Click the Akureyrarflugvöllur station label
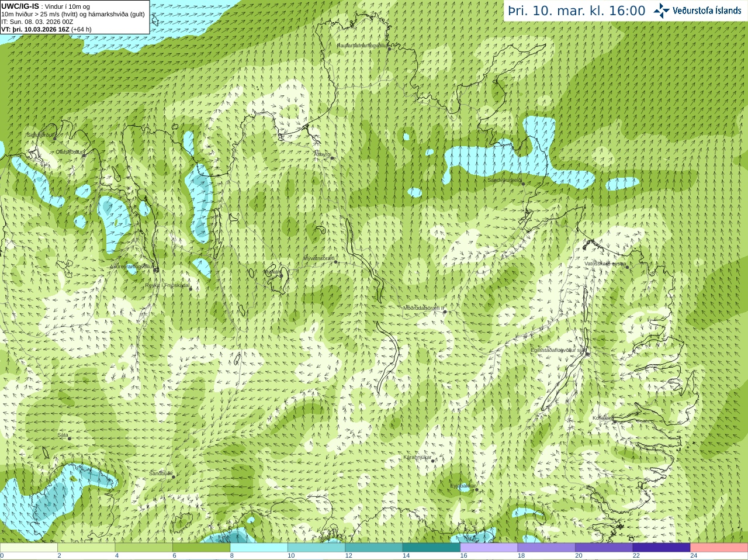This screenshot has width=748, height=560. click(132, 266)
